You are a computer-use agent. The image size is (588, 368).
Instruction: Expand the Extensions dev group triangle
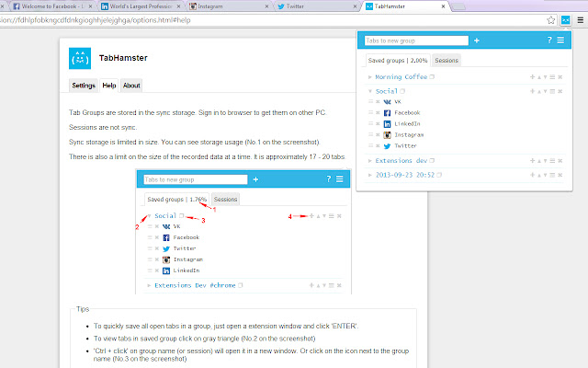(x=369, y=161)
